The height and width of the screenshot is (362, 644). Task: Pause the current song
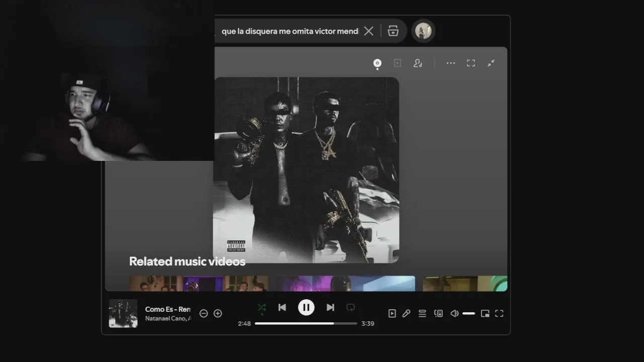(x=306, y=307)
